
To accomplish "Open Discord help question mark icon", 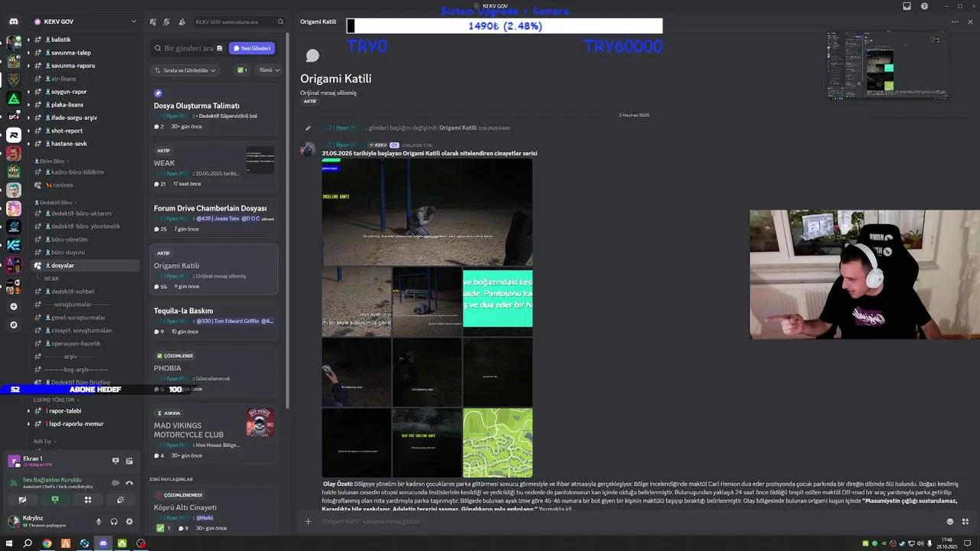I will point(924,6).
